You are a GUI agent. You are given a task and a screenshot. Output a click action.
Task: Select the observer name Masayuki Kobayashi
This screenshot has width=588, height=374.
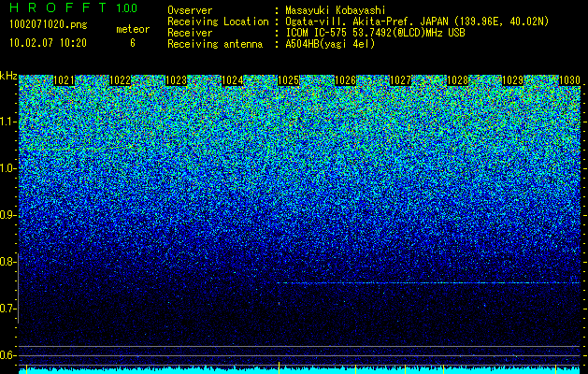[335, 10]
